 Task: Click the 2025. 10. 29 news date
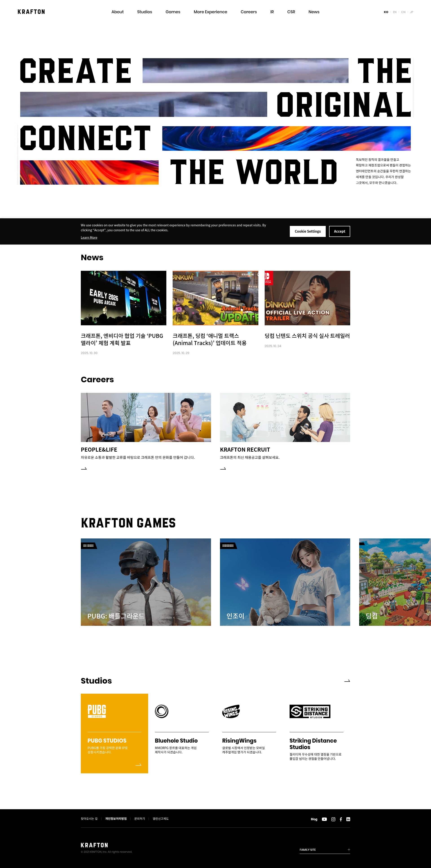(181, 353)
